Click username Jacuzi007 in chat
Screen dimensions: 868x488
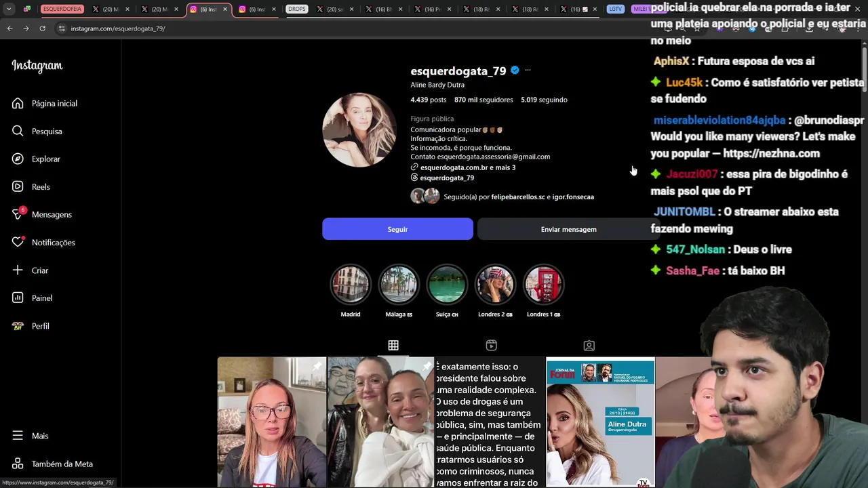coord(692,174)
